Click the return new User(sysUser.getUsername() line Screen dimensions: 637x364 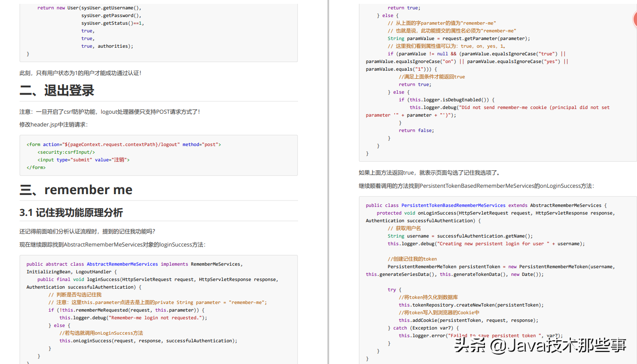click(89, 8)
